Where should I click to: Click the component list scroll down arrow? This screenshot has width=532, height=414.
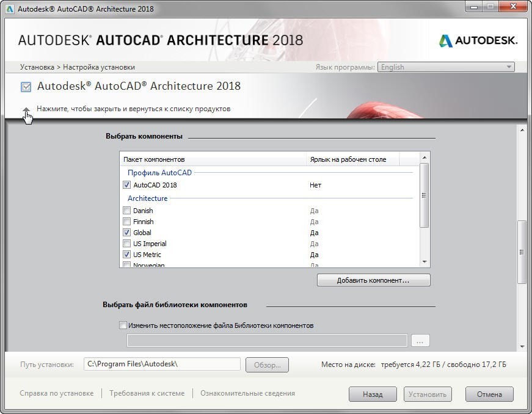tap(425, 262)
